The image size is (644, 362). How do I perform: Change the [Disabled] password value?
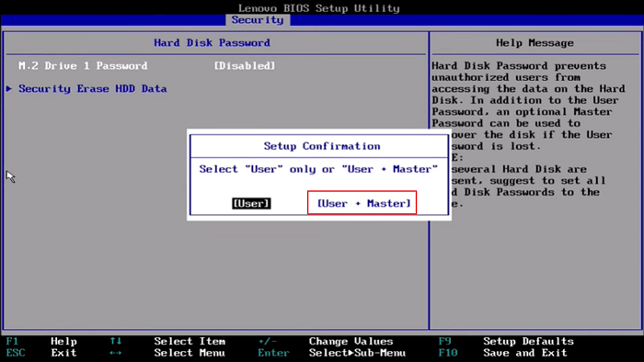coord(245,65)
